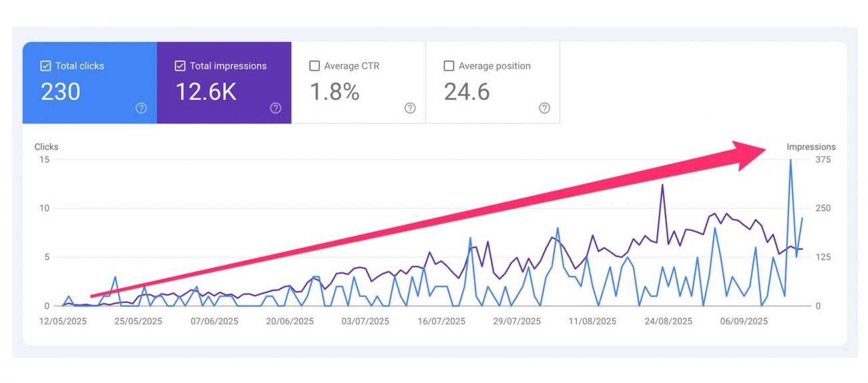The height and width of the screenshot is (383, 868).
Task: Click the Average CTR help icon
Action: point(410,108)
